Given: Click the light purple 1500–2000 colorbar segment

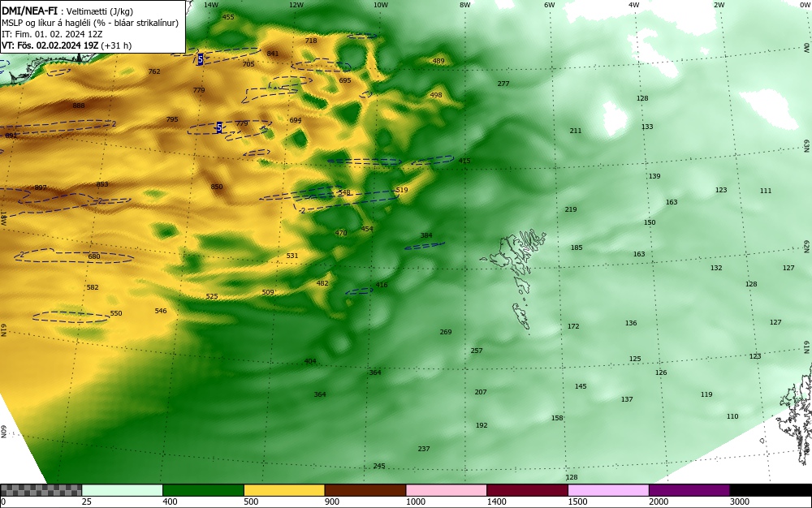Looking at the screenshot, I should (x=608, y=490).
